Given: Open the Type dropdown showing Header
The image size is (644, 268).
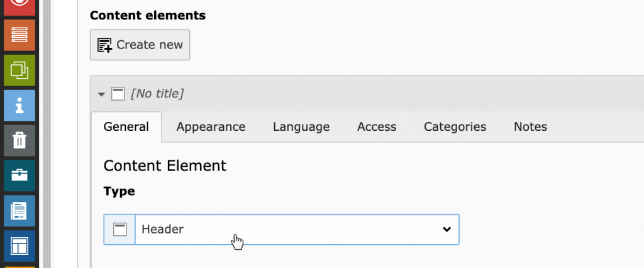Looking at the screenshot, I should [x=297, y=230].
